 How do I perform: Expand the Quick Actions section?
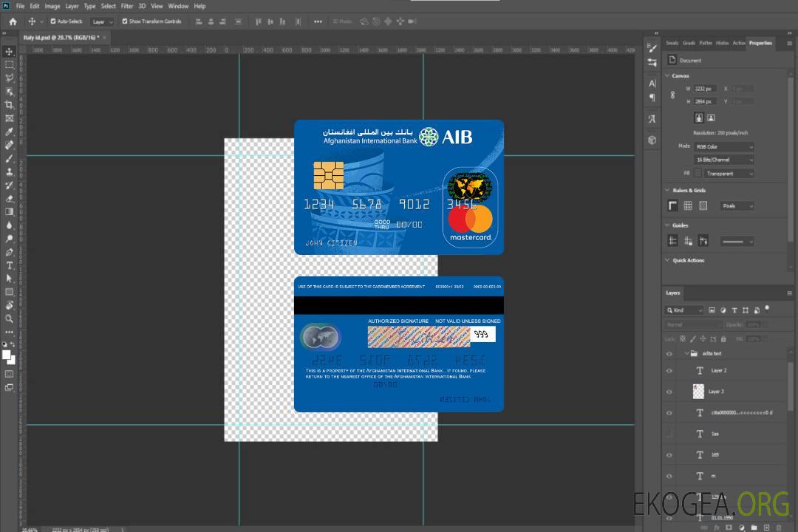(x=667, y=260)
